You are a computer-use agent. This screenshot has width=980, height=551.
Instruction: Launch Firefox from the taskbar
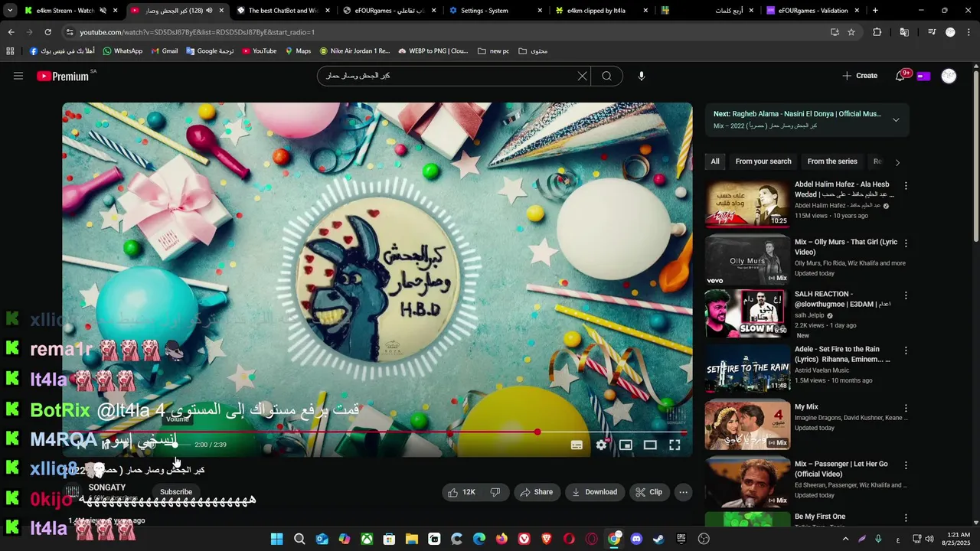pos(501,539)
